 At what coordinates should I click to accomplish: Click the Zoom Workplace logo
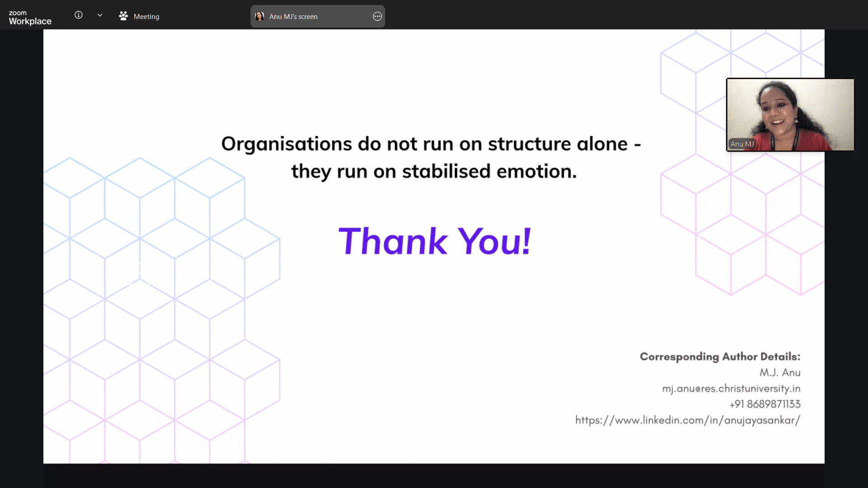pyautogui.click(x=30, y=17)
